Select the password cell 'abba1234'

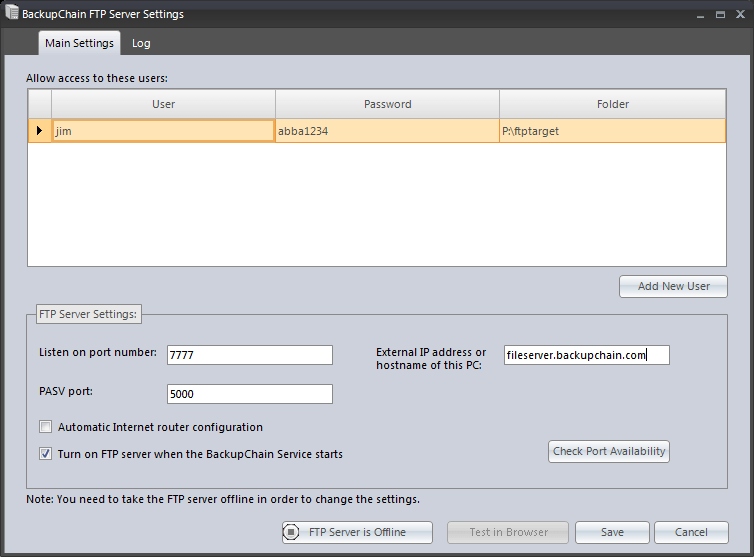pos(388,131)
